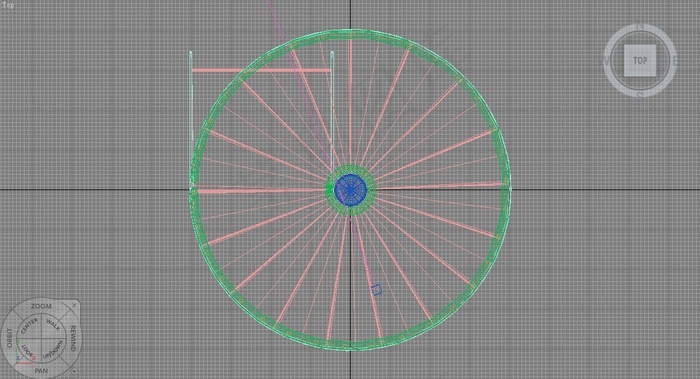Image resolution: width=700 pixels, height=379 pixels.
Task: Open the steering wheel menu arrow
Action: tap(74, 371)
